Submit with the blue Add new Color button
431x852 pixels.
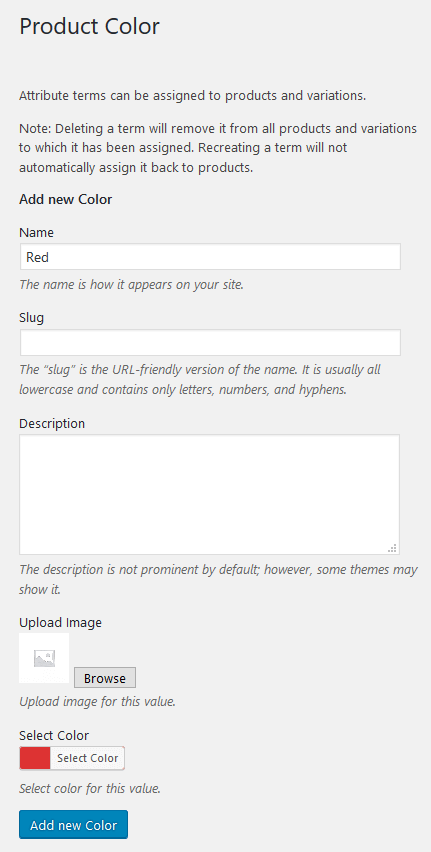[x=73, y=825]
